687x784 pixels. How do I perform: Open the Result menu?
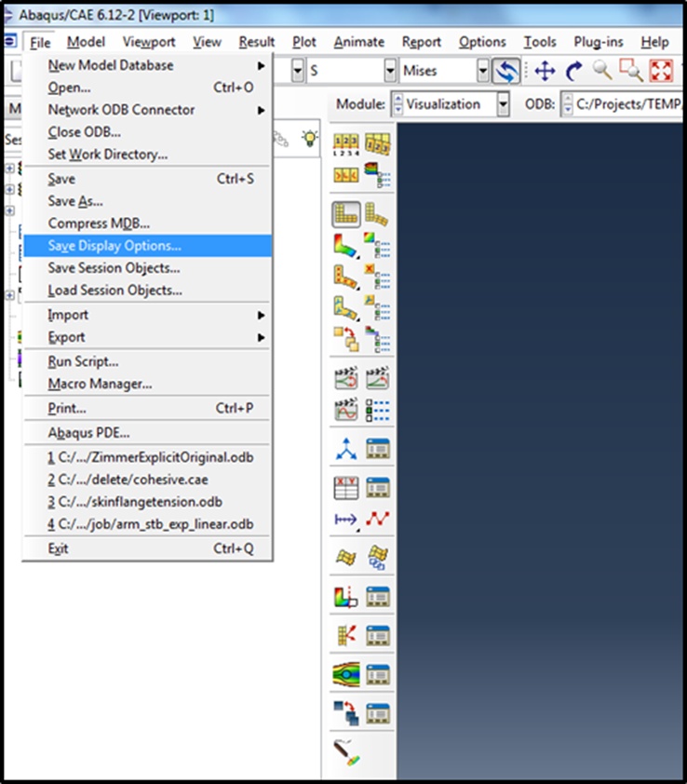[x=257, y=42]
